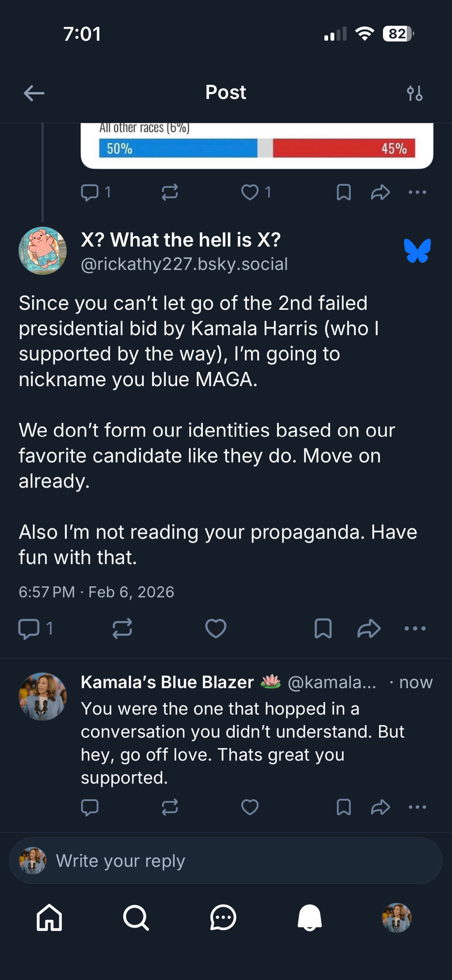The height and width of the screenshot is (980, 452).
Task: Repost Kamala's Blue Blazer reply
Action: tap(170, 807)
